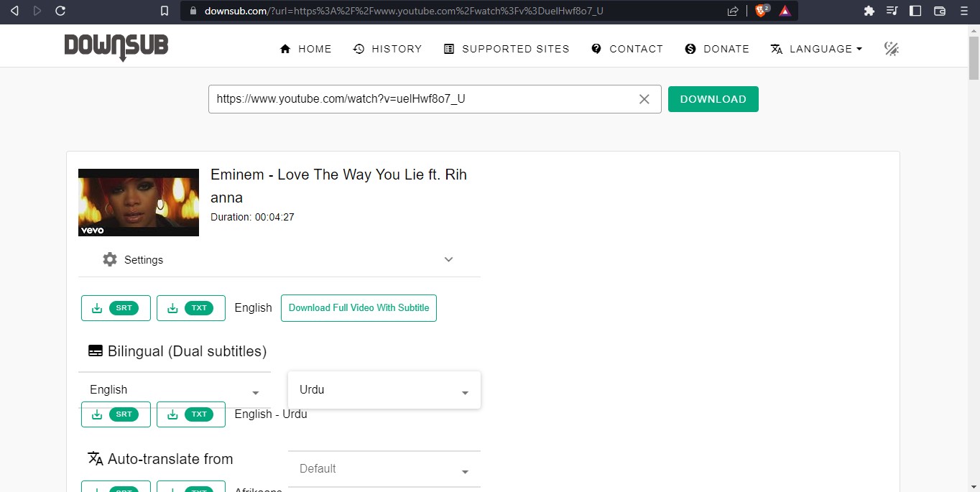Click the DownSub logo
The height and width of the screenshot is (492, 980).
pos(116,47)
